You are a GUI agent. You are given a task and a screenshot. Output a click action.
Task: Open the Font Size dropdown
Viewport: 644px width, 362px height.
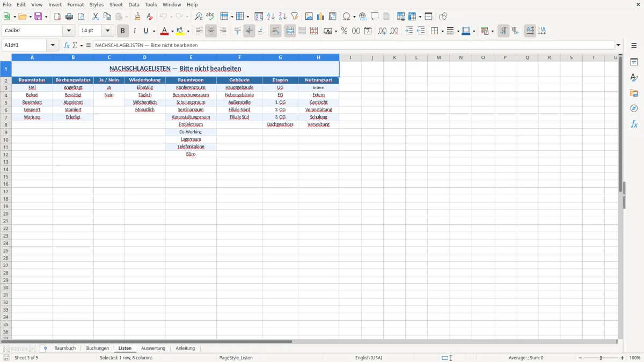click(108, 31)
